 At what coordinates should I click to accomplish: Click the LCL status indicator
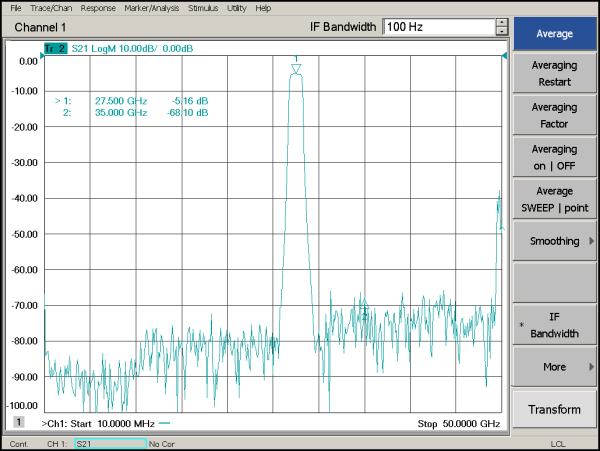click(558, 444)
